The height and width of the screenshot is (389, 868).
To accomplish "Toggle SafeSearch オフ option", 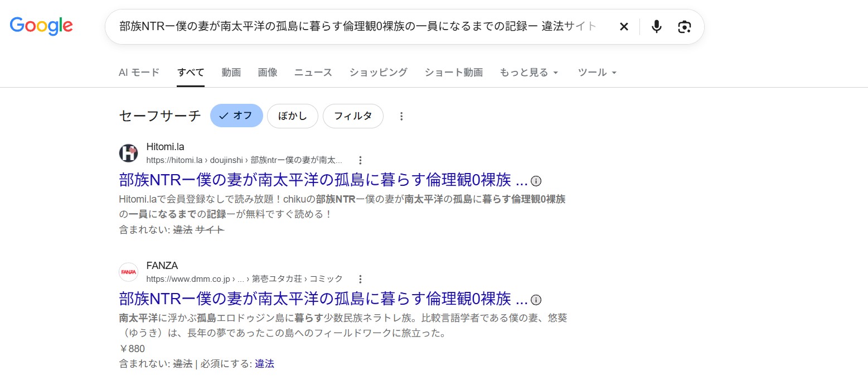I will pyautogui.click(x=236, y=116).
